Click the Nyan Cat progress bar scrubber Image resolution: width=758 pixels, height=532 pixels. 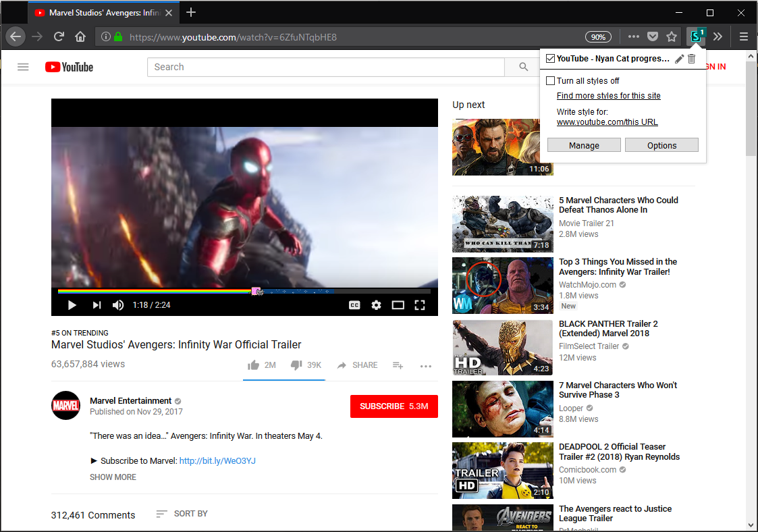tap(257, 291)
